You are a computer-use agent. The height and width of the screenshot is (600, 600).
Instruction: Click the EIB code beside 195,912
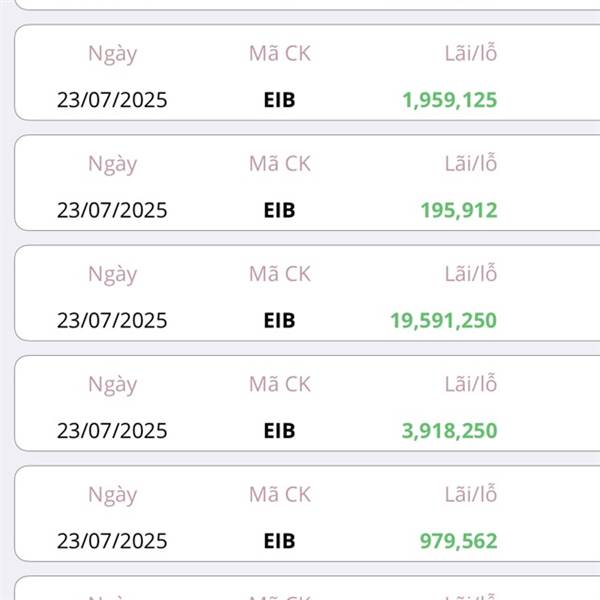click(279, 210)
